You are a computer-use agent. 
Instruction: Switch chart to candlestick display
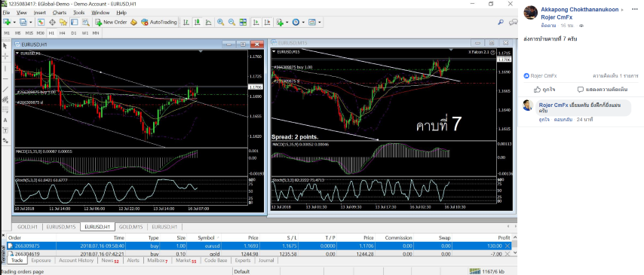[198, 22]
